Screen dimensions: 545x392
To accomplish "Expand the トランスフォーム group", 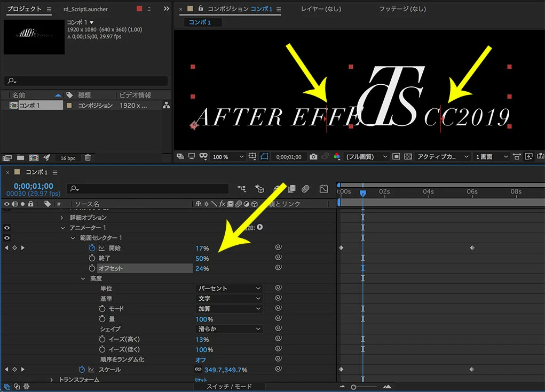I will pos(52,380).
